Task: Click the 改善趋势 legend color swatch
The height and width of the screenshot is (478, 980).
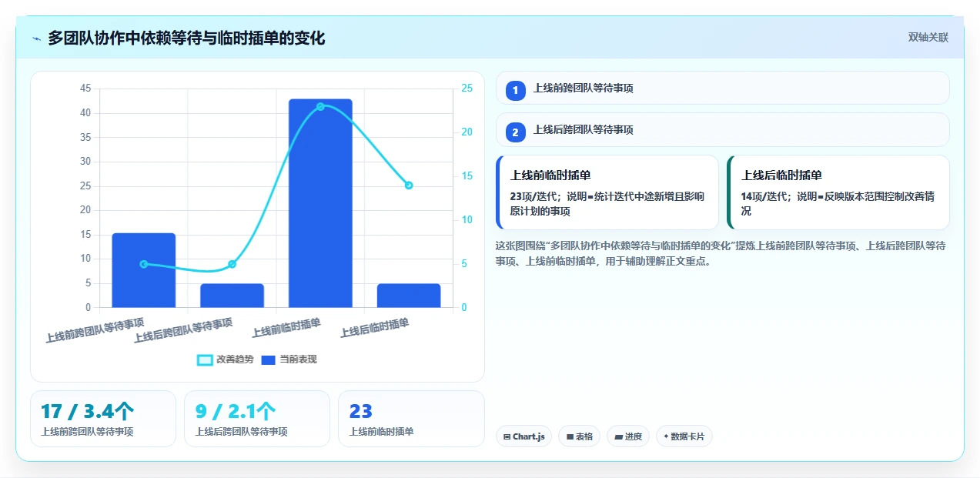Action: tap(205, 359)
